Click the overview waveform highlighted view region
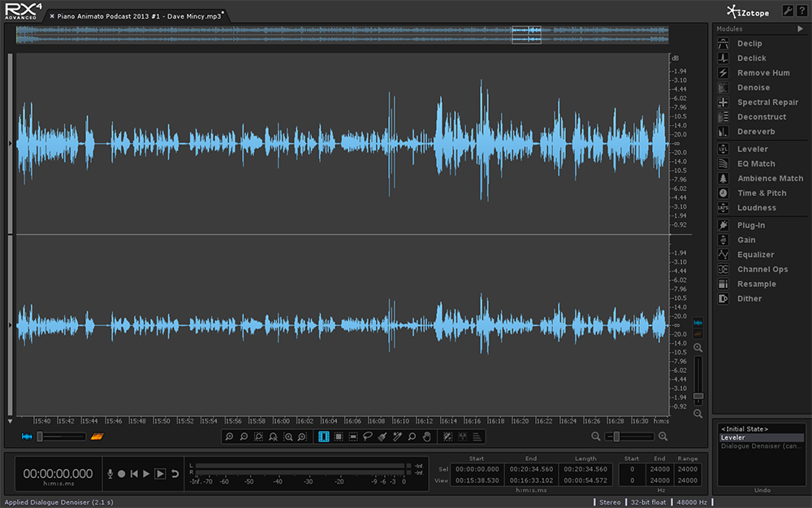The height and width of the screenshot is (508, 812). [526, 35]
